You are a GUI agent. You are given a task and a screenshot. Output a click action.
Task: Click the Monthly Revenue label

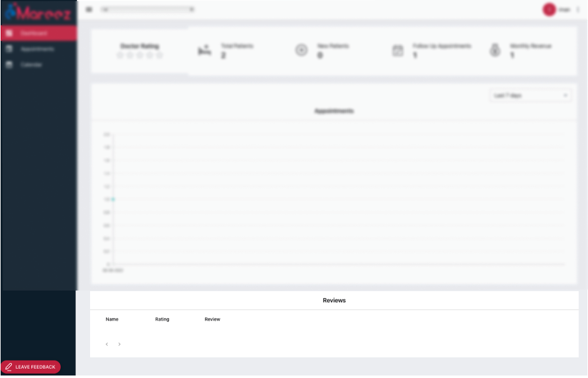click(530, 46)
